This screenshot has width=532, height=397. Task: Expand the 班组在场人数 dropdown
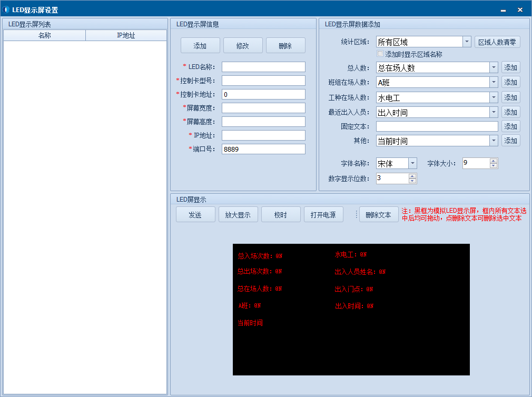494,83
